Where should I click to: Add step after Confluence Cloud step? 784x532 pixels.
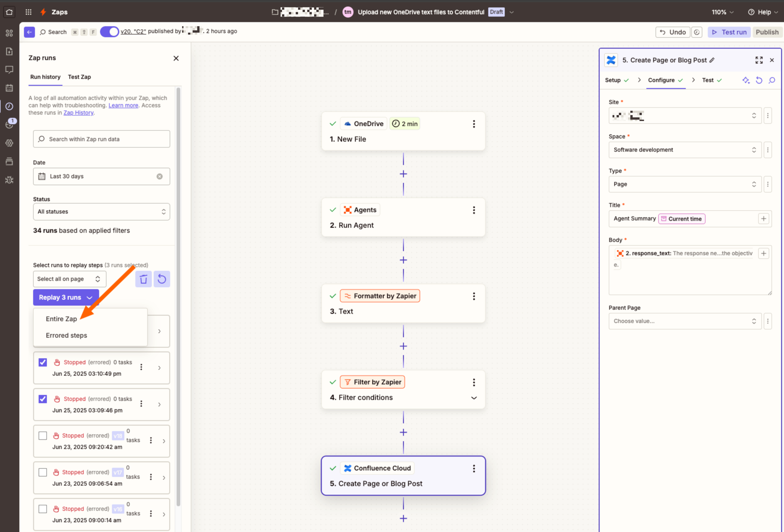(x=403, y=519)
